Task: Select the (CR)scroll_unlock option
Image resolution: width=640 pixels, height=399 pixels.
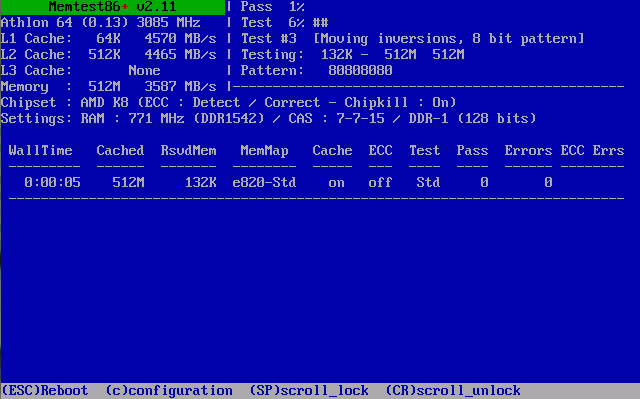Action: pyautogui.click(x=453, y=390)
